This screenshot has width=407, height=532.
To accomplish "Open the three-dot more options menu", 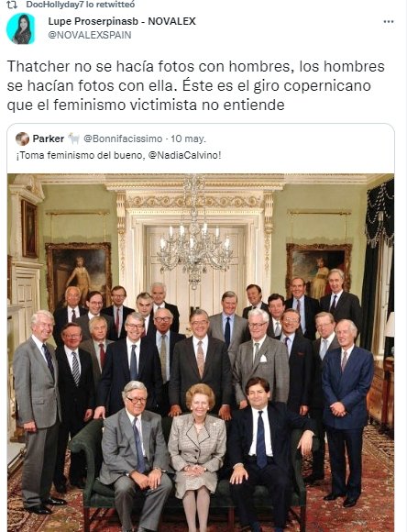I will point(389,21).
